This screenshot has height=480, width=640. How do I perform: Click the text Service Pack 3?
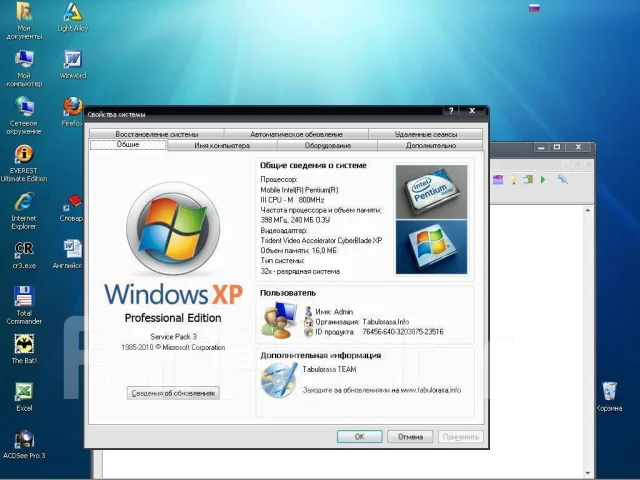click(x=173, y=337)
